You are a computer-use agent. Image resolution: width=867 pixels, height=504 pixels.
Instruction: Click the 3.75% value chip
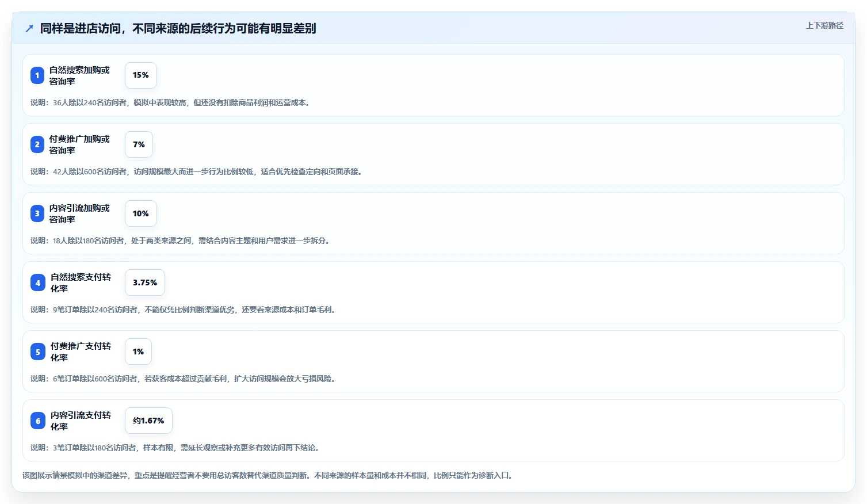145,282
